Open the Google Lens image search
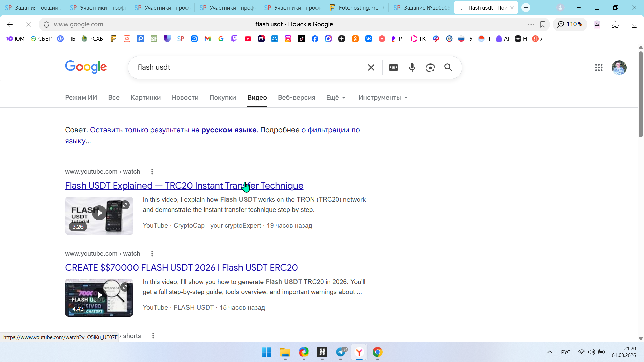The width and height of the screenshot is (644, 362). 430,67
